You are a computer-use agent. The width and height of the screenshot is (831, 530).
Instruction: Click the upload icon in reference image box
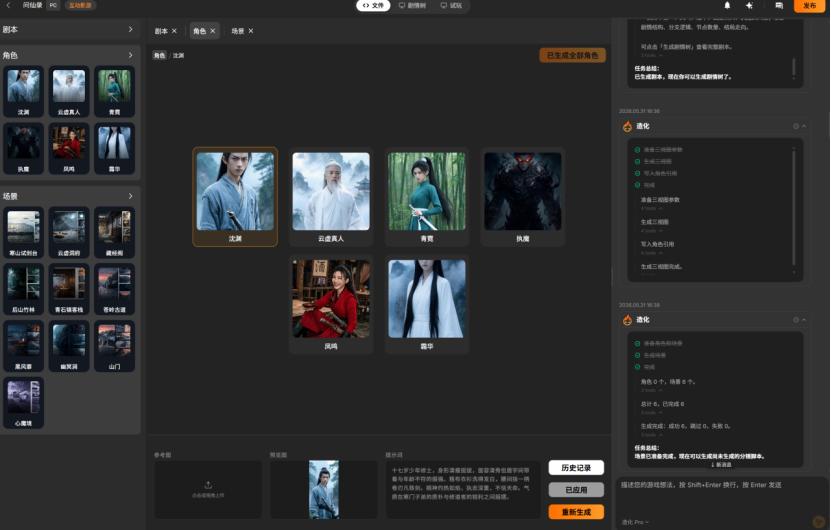point(208,485)
